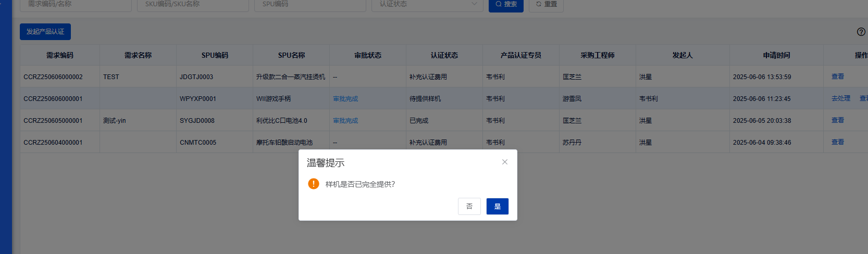Click 去处理 link for WPYXP0001 row
868x254 pixels.
tap(840, 98)
